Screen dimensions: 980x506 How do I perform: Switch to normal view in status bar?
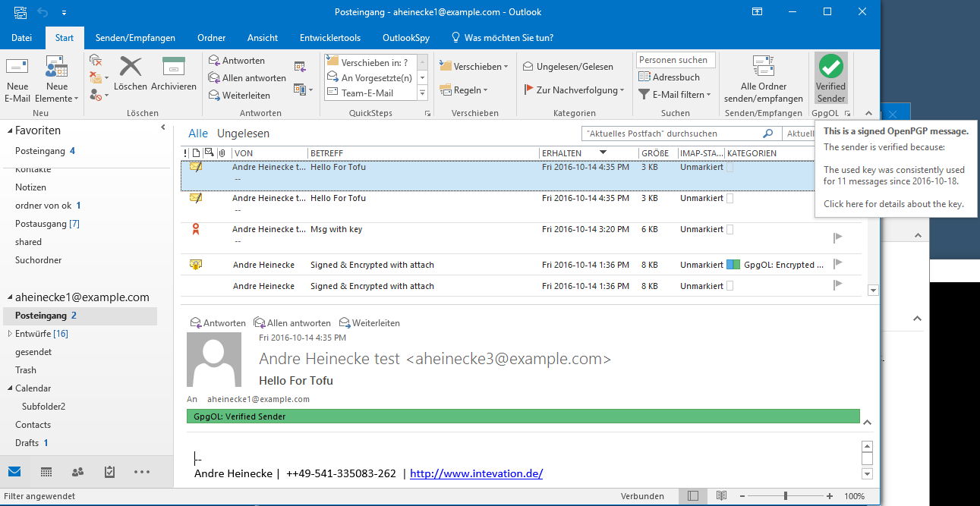[692, 496]
